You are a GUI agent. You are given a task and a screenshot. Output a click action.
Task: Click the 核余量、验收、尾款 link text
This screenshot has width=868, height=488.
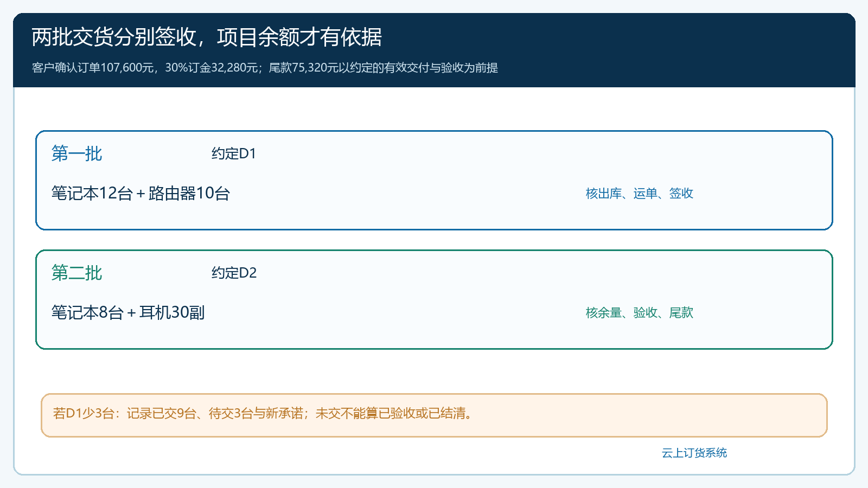point(640,313)
